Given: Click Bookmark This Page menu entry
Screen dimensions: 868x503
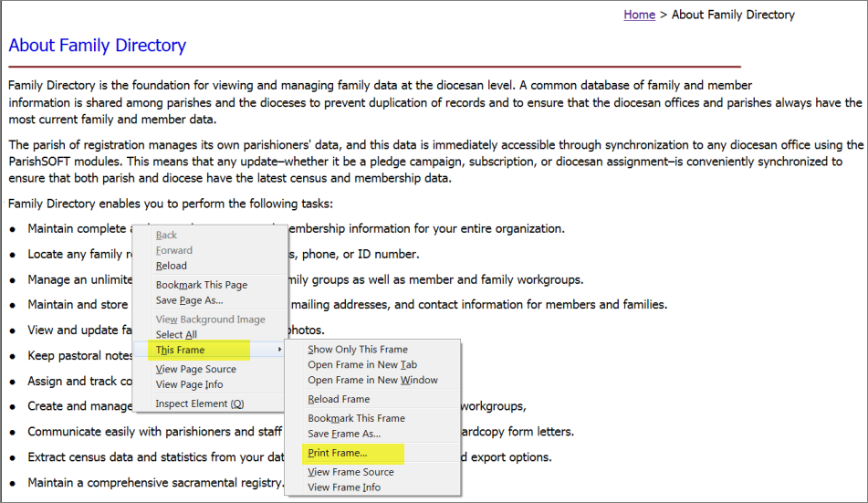Looking at the screenshot, I should pos(202,285).
